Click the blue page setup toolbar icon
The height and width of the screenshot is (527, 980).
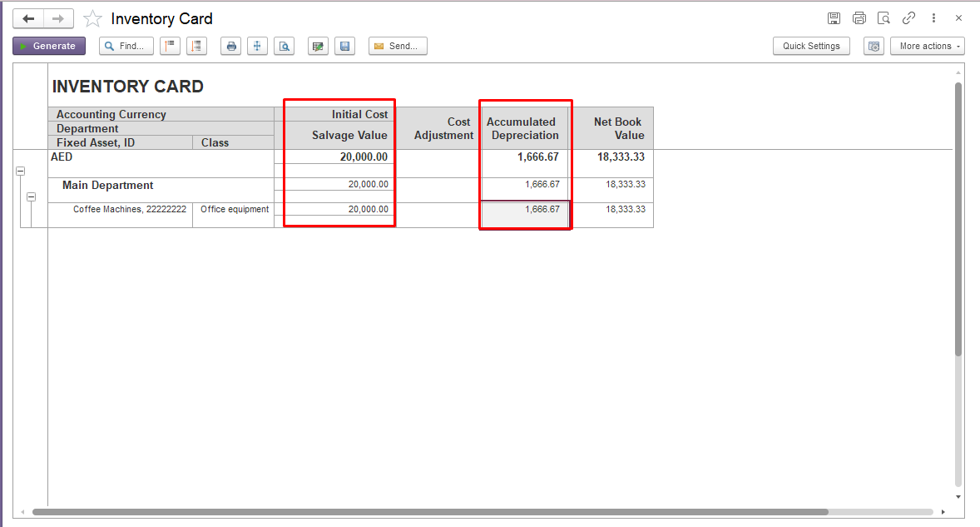[258, 46]
